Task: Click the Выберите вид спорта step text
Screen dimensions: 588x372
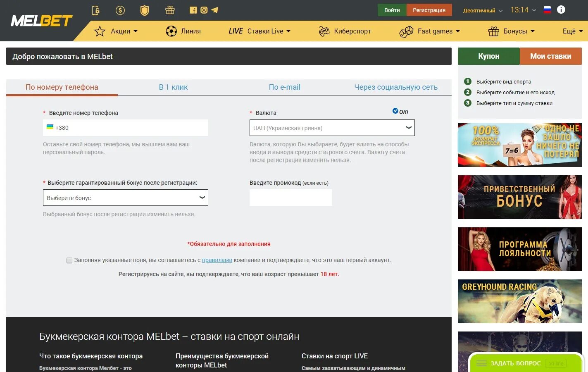Action: click(504, 82)
